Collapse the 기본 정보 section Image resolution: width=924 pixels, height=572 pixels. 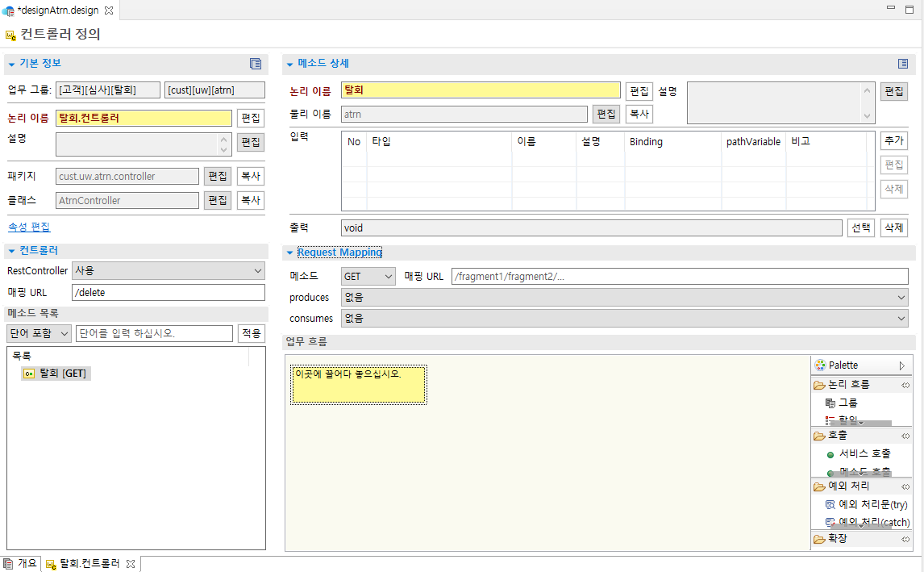(10, 64)
